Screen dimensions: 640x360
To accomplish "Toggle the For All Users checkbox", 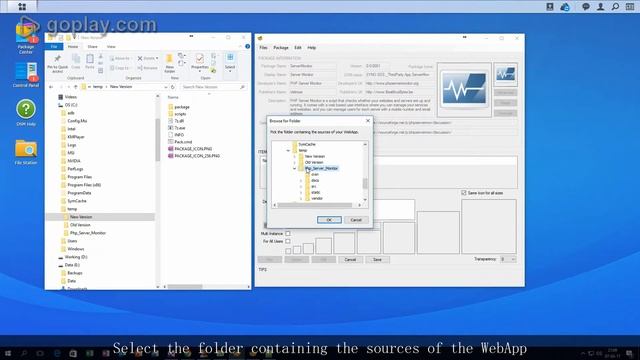I will pos(288,241).
